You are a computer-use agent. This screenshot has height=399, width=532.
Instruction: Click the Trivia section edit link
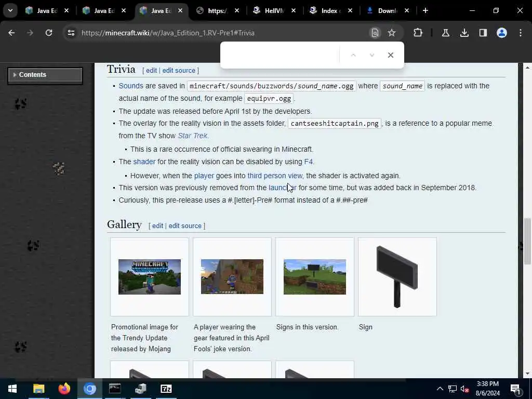pos(151,71)
